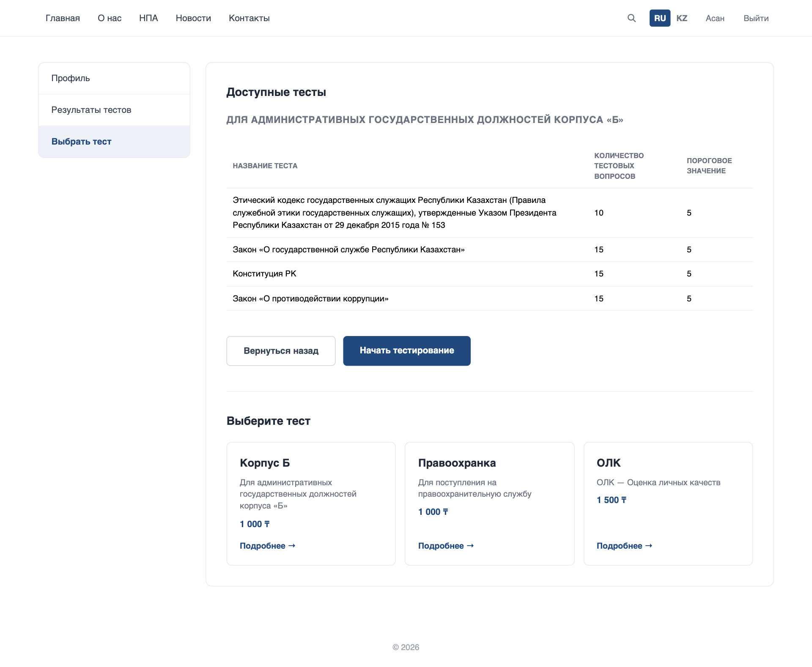Select Выбрать тест in the sidebar

click(114, 142)
